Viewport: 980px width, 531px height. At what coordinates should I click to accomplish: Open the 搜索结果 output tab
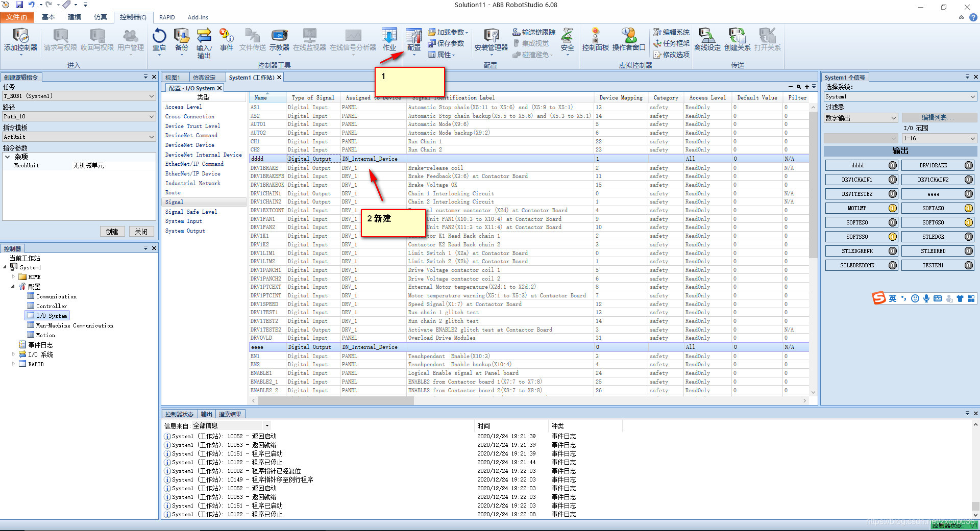click(230, 414)
